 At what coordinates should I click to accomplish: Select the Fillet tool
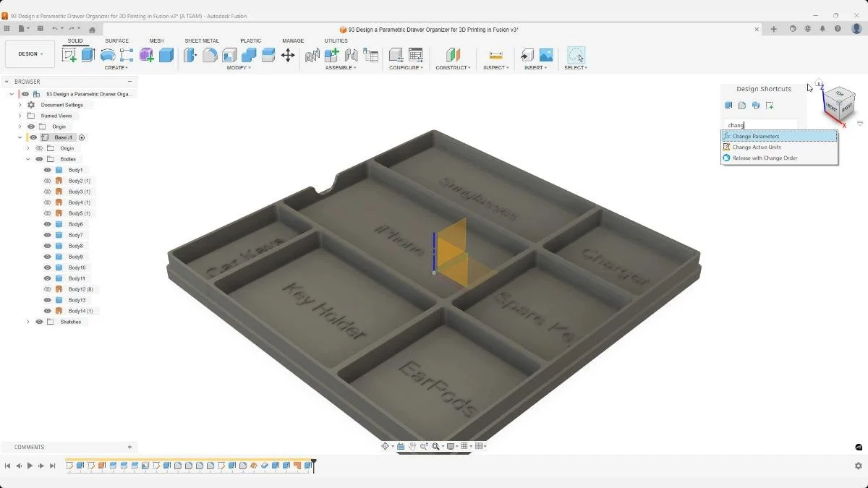(x=210, y=55)
